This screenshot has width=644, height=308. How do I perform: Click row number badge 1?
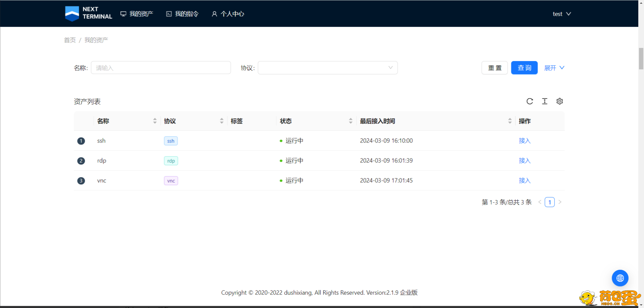point(81,141)
